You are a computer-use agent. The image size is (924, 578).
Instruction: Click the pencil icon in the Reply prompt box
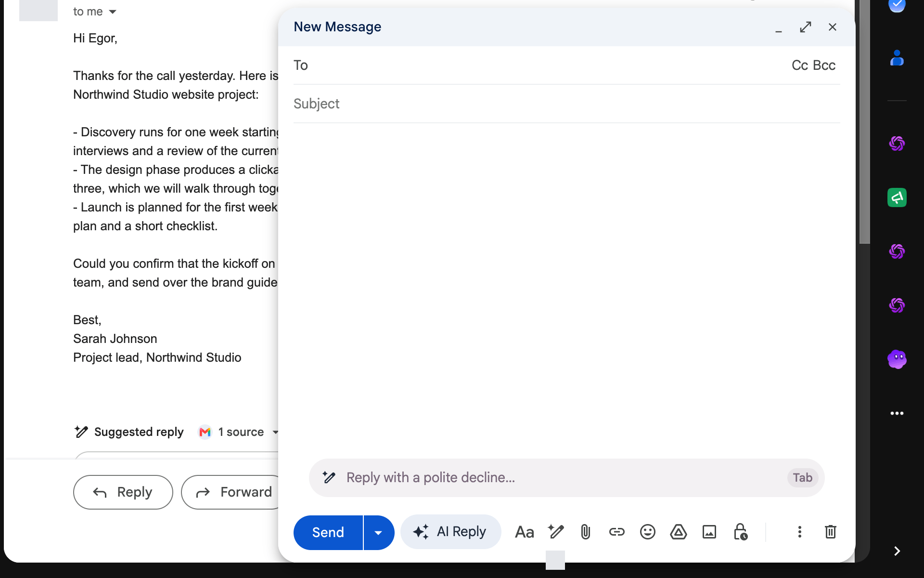coord(329,477)
